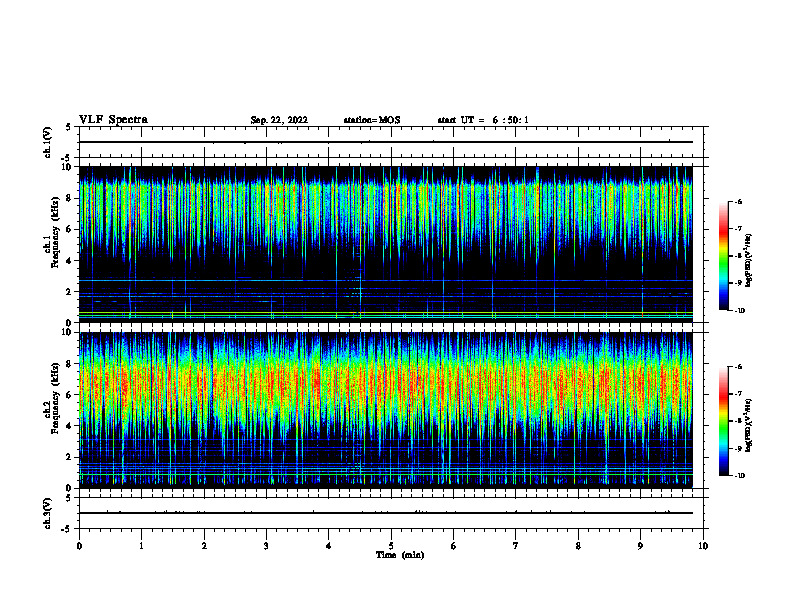Screen dimensions: 792x612
Task: Click time axis tick label "4"
Action: coord(328,546)
